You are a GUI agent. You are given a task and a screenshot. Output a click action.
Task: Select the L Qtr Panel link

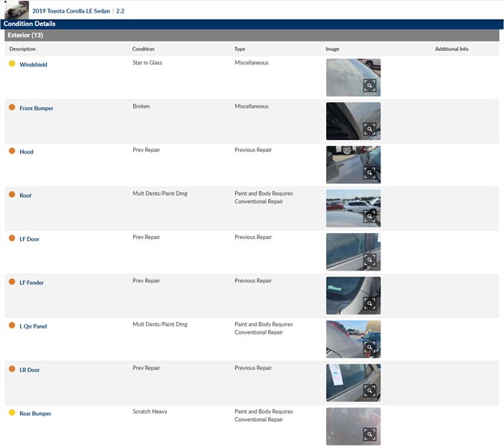point(33,326)
